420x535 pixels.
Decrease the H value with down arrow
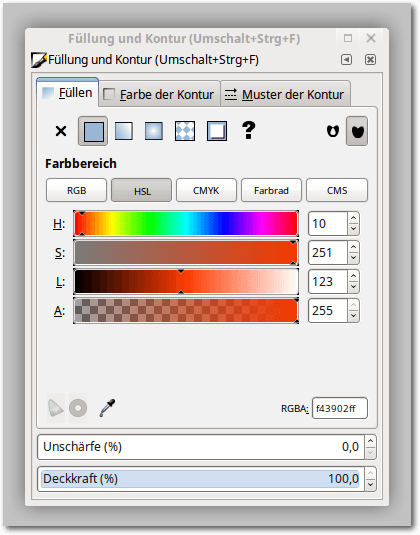point(353,229)
